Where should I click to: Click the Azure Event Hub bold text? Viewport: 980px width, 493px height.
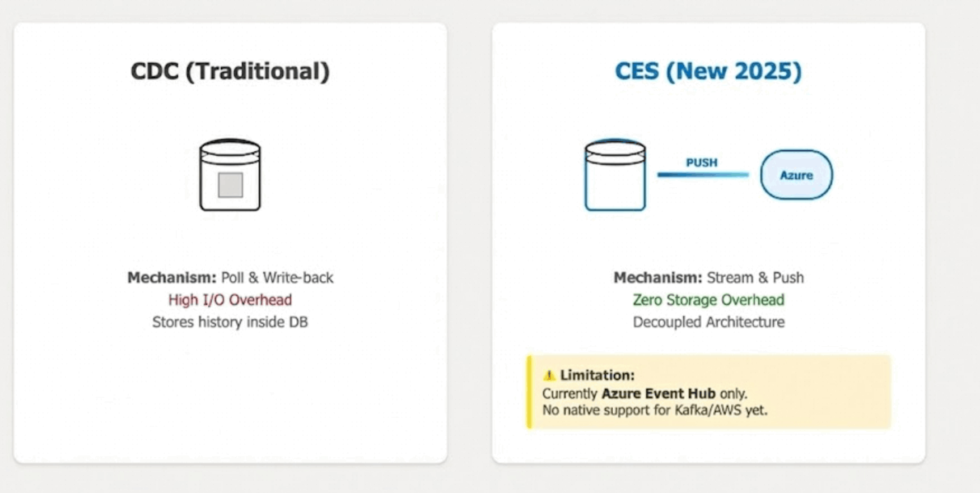tap(658, 393)
